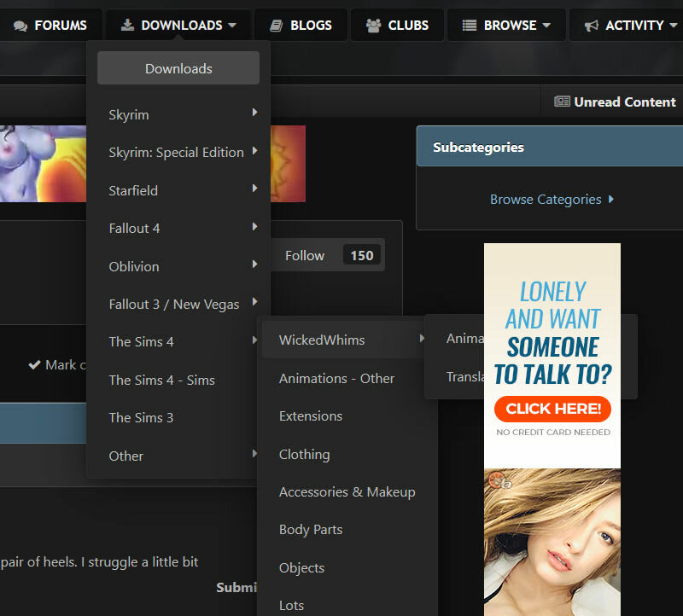Select The Sims 4 menu item
683x616 pixels.
click(x=141, y=342)
